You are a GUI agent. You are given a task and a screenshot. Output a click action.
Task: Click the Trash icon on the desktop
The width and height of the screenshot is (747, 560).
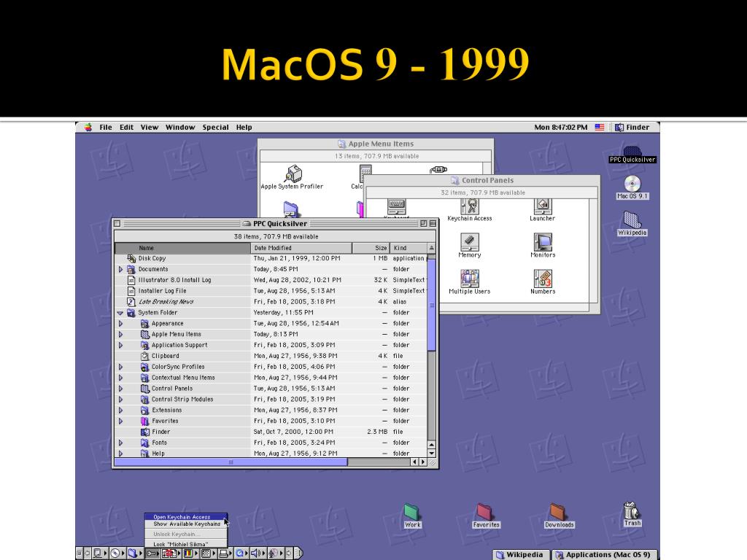632,514
